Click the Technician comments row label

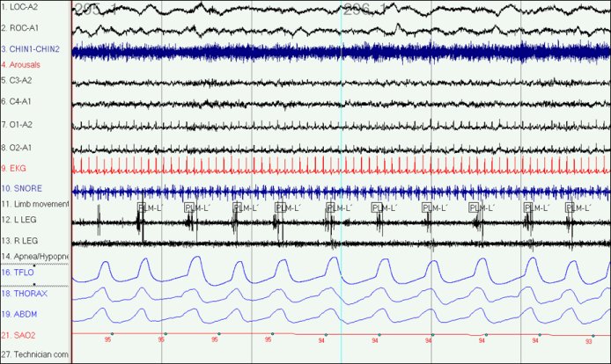[34, 354]
